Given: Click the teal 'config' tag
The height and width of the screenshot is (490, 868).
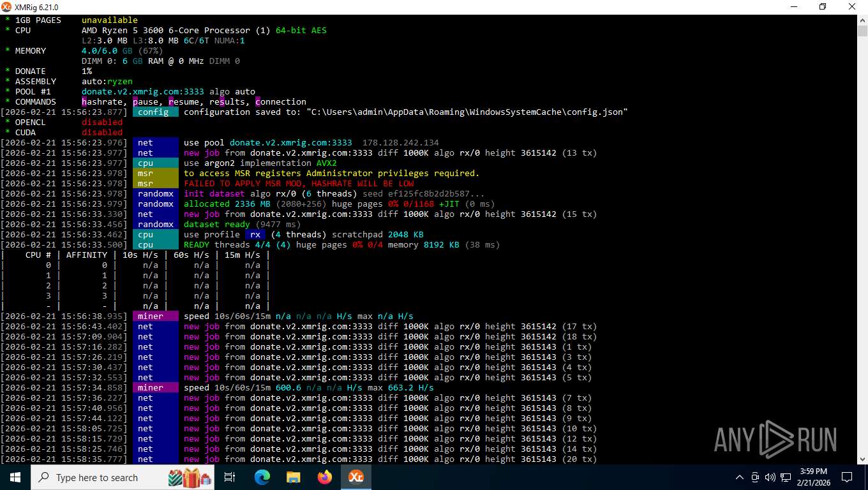Looking at the screenshot, I should (156, 112).
